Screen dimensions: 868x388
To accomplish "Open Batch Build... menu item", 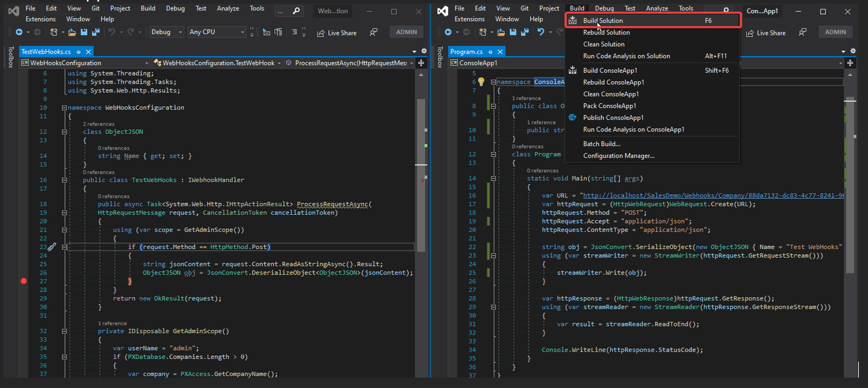I will (x=653, y=144).
